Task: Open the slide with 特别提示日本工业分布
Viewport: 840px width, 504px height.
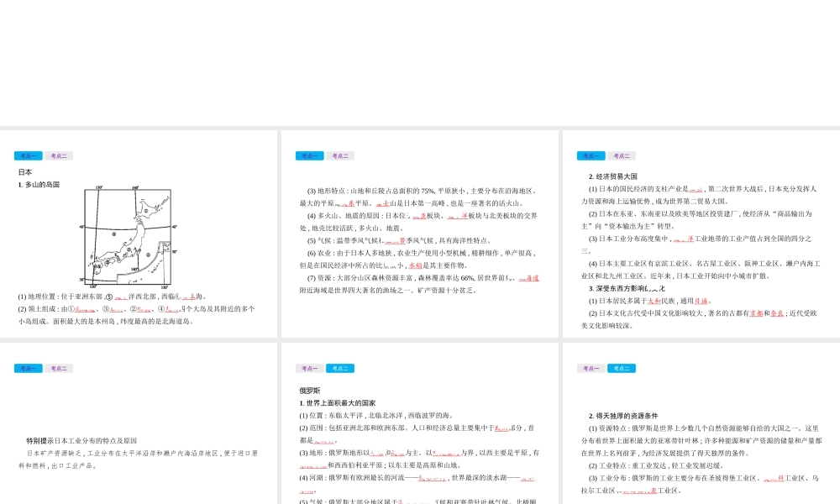Action: pyautogui.click(x=139, y=423)
